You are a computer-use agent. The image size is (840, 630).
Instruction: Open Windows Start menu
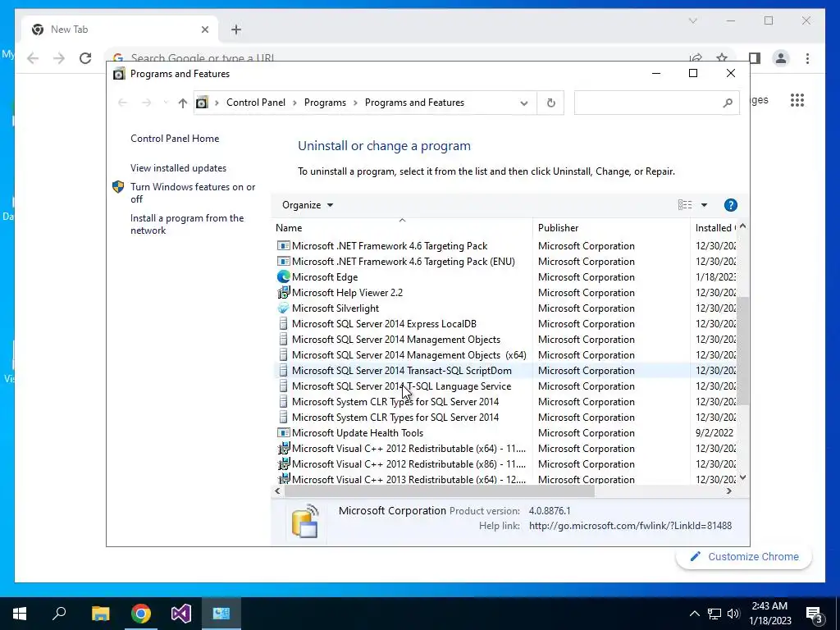20,614
